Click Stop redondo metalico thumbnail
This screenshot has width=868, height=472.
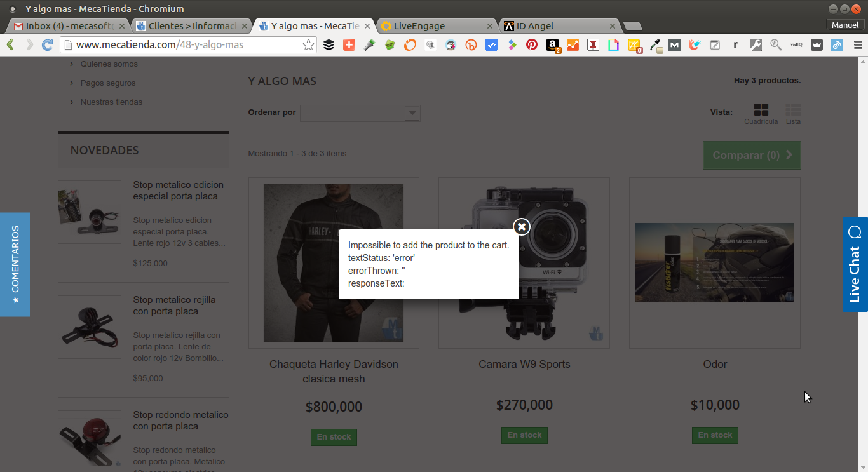pos(90,441)
